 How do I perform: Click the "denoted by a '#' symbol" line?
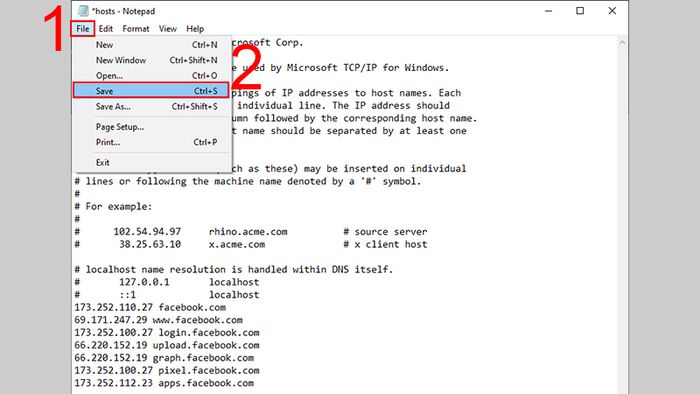point(247,182)
